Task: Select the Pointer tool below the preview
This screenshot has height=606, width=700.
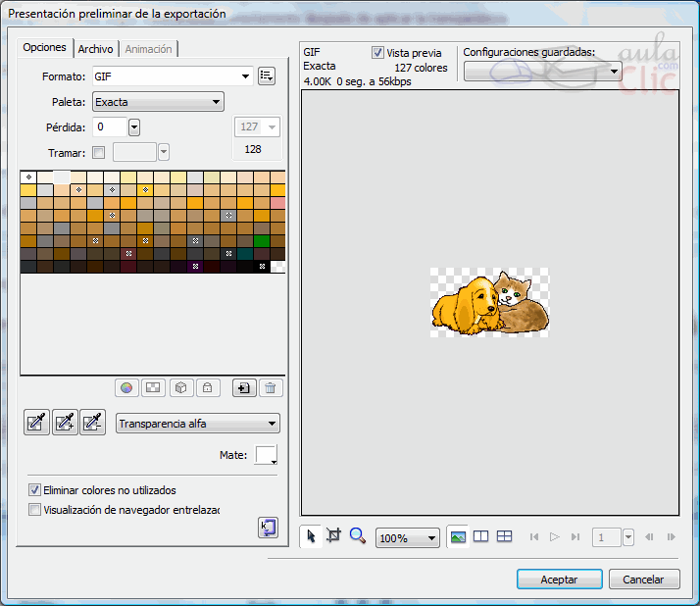Action: click(x=312, y=536)
